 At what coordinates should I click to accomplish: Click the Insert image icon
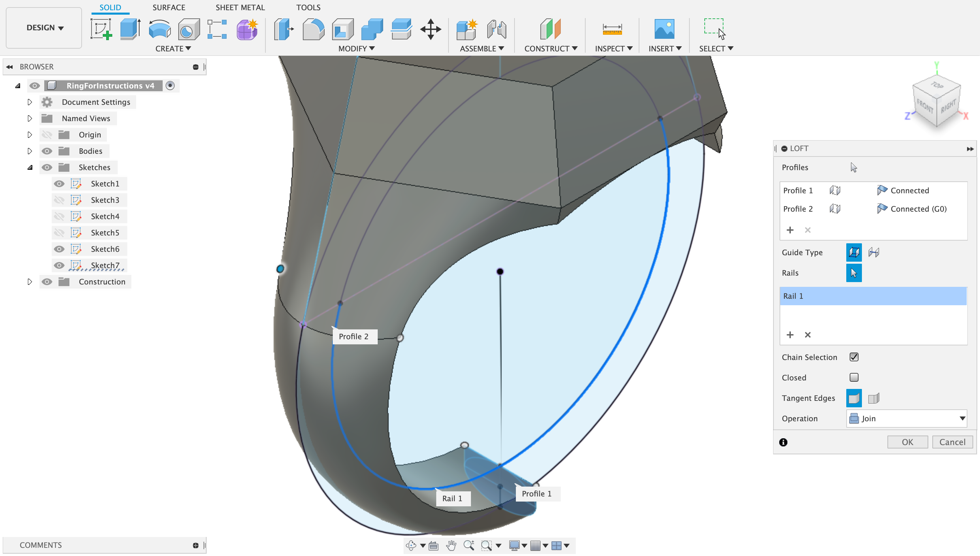[x=664, y=29]
